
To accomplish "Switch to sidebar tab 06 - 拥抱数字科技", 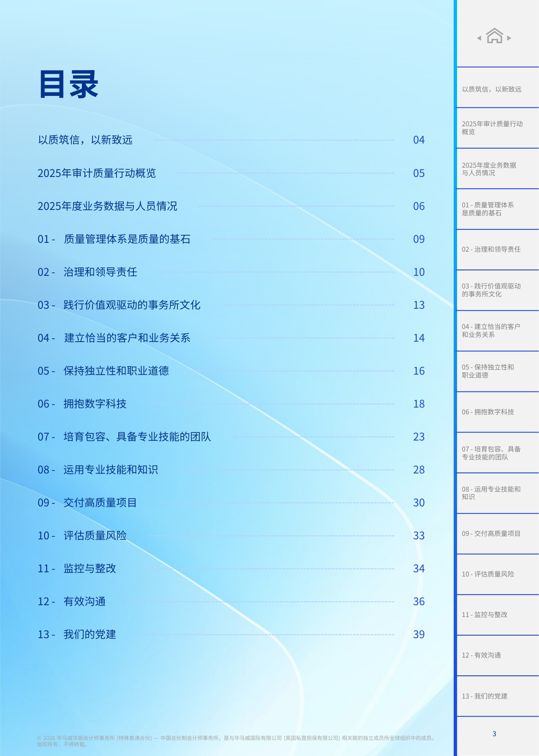I will pyautogui.click(x=498, y=412).
